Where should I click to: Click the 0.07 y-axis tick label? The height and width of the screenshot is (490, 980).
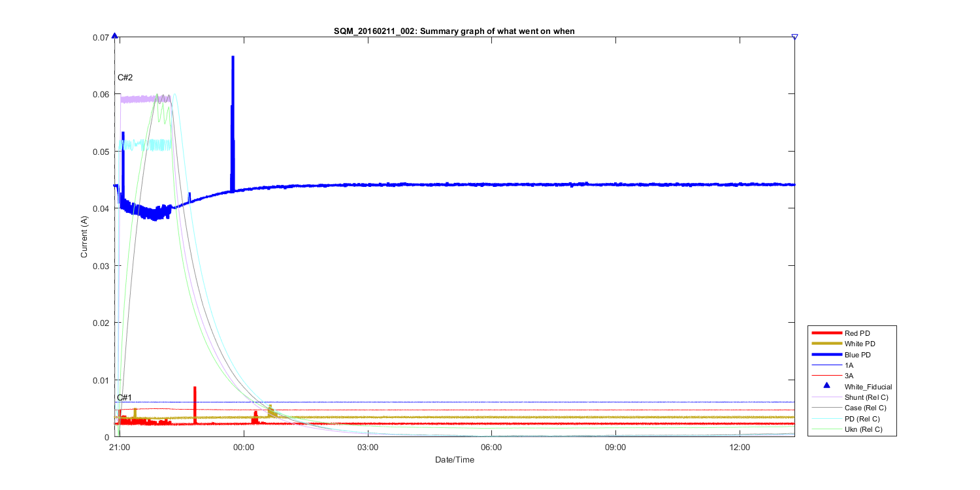tap(99, 38)
